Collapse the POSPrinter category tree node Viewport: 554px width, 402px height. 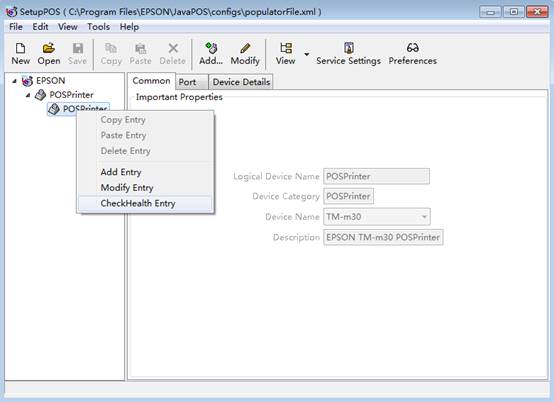tap(28, 95)
